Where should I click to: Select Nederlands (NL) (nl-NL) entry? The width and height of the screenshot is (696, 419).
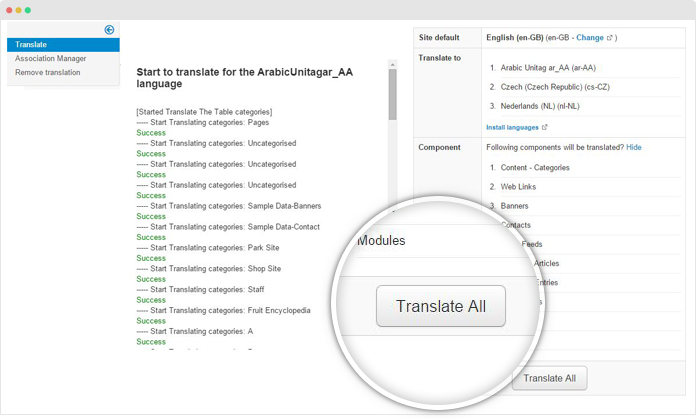pyautogui.click(x=540, y=106)
